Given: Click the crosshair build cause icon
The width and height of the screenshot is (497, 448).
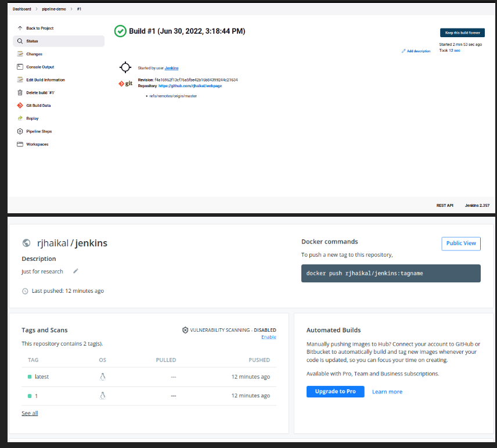Looking at the screenshot, I should (x=125, y=67).
